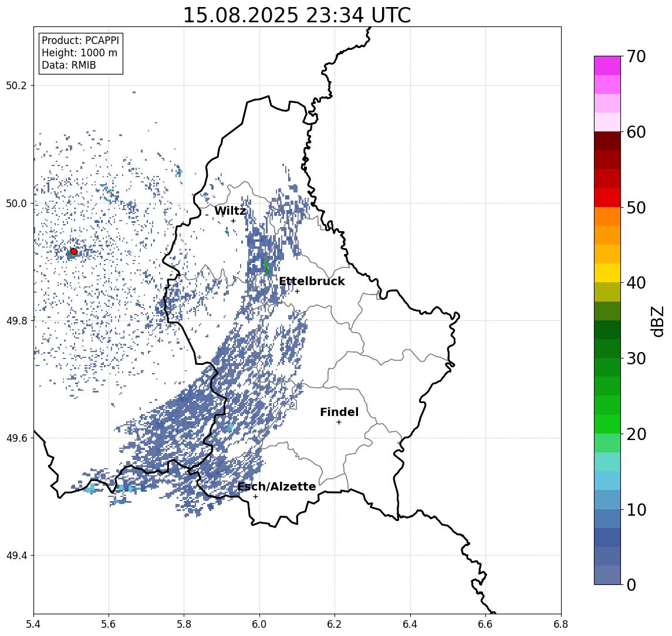Click the slate-blue bottom colorbar segment just above 0
Screen dimensions: 672x636
tap(607, 575)
